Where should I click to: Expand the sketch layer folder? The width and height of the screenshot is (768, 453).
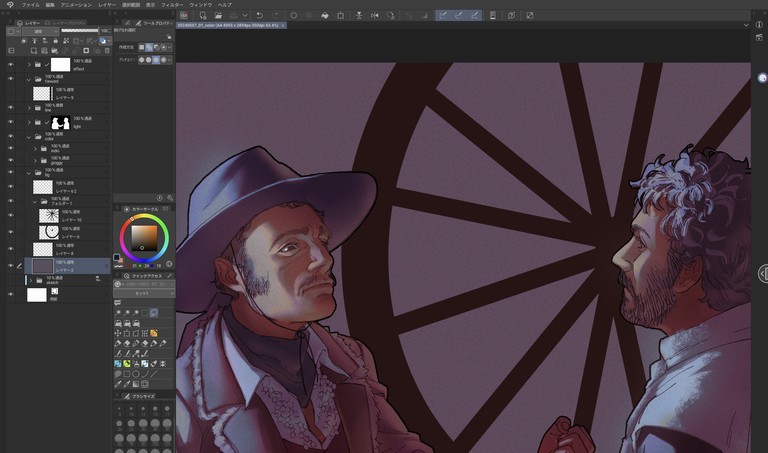pyautogui.click(x=31, y=281)
